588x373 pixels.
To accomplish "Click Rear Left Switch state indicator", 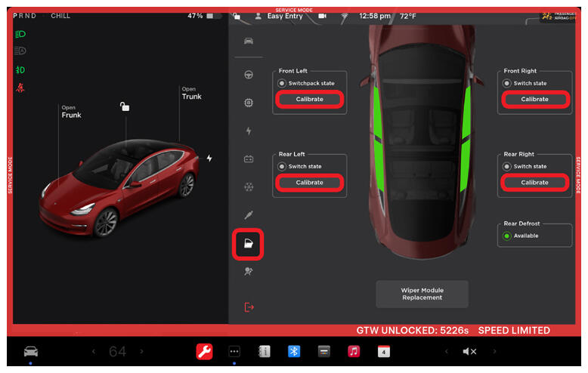I will [x=282, y=166].
